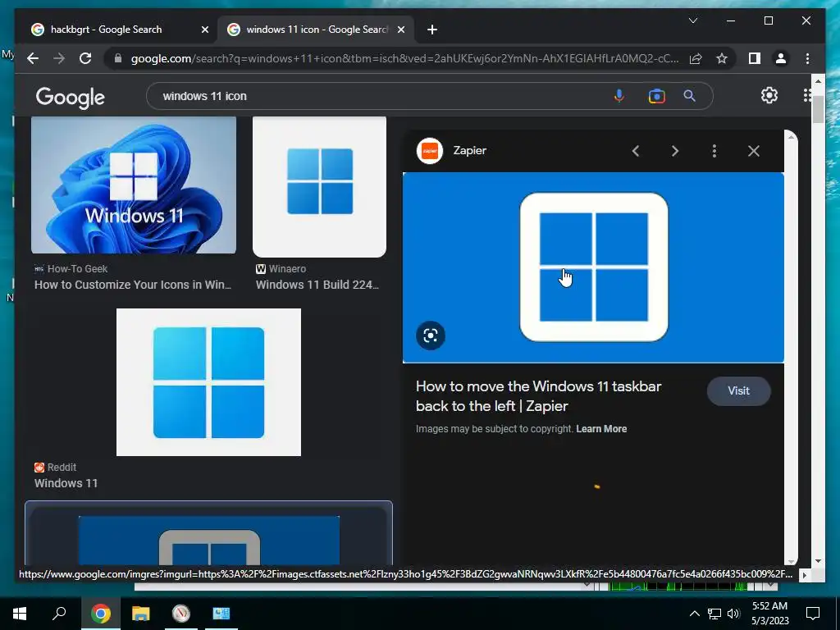Select windows 11 icon - Google Search tab
The image size is (840, 630).
(316, 30)
